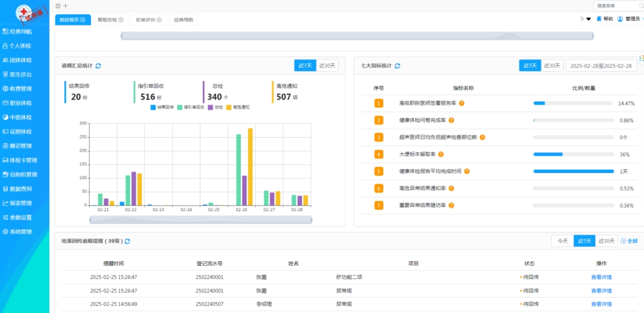Toggle the 高危通知 legend swatch in chart
The width and height of the screenshot is (644, 313).
[229, 107]
